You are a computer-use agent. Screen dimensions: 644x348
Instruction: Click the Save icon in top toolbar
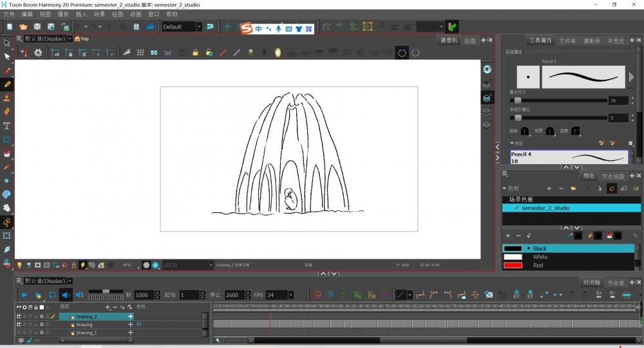pos(37,27)
